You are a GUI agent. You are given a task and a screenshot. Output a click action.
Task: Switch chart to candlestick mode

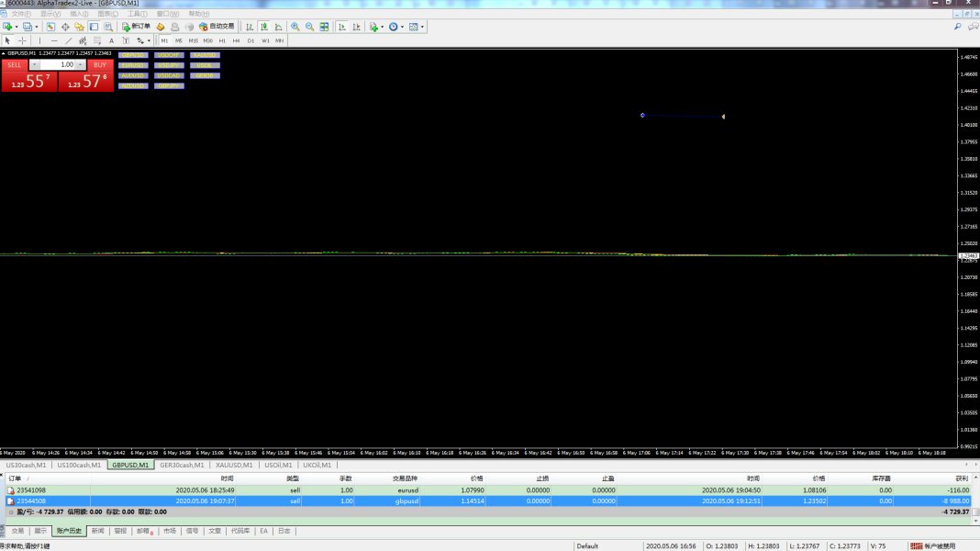263,27
